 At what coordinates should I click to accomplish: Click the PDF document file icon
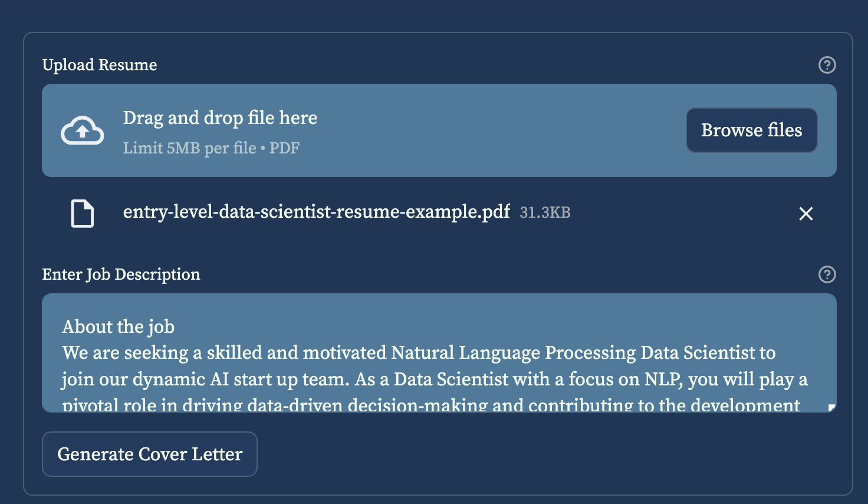point(83,213)
